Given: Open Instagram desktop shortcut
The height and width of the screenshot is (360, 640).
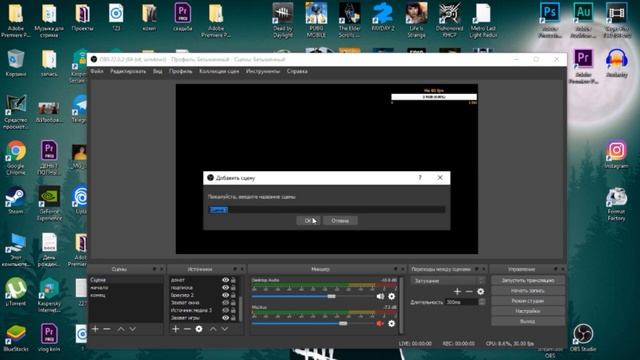Looking at the screenshot, I should pos(616,154).
